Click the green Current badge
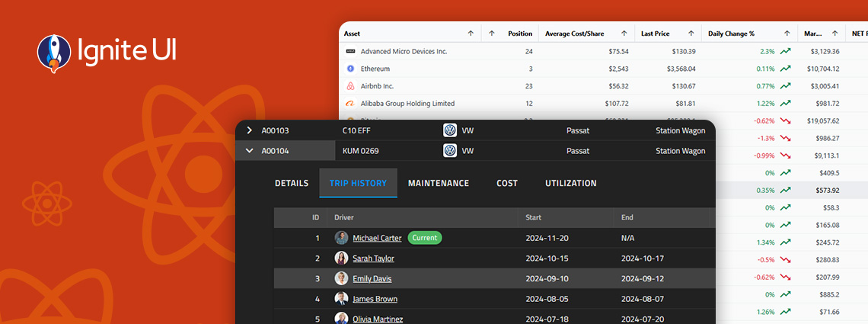The height and width of the screenshot is (324, 868). point(425,238)
